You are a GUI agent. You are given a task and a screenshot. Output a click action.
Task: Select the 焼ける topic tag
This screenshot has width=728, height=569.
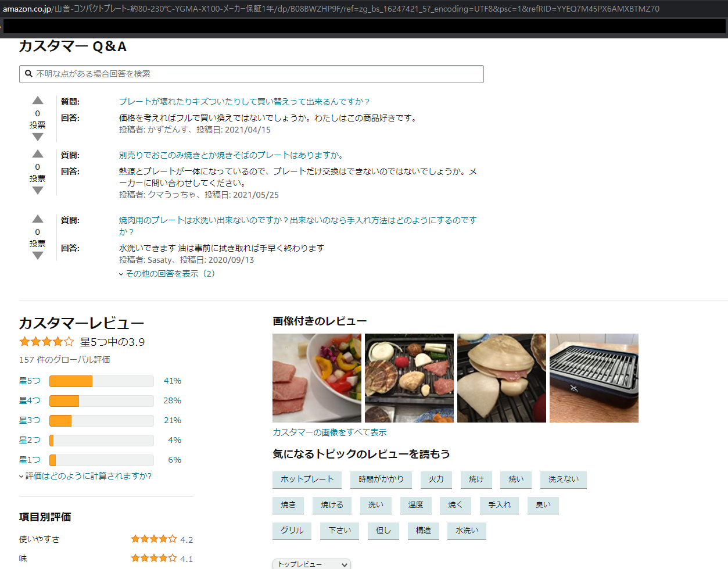332,505
